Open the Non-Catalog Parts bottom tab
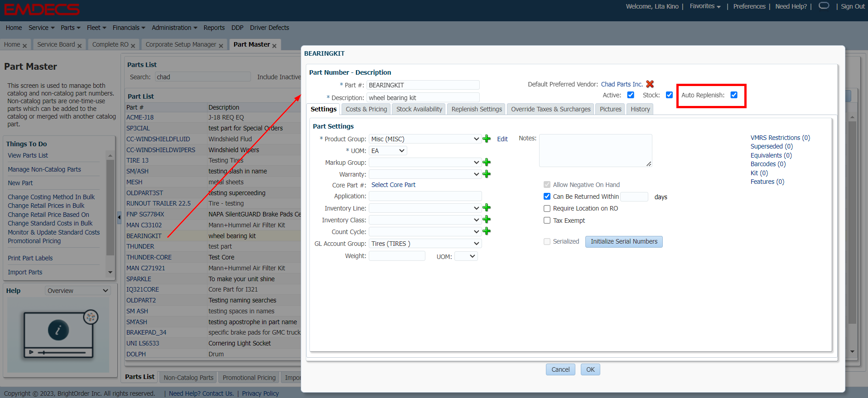The width and height of the screenshot is (868, 398). click(x=188, y=378)
